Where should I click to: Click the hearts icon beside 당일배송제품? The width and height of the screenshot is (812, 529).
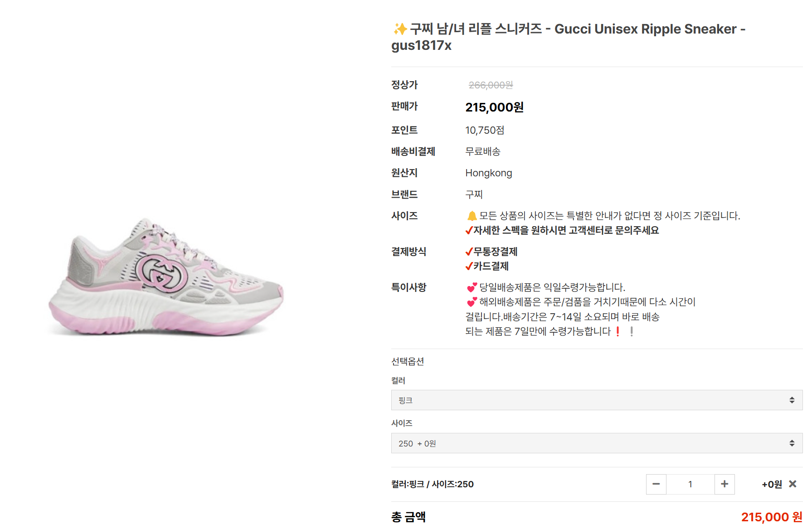(x=472, y=287)
